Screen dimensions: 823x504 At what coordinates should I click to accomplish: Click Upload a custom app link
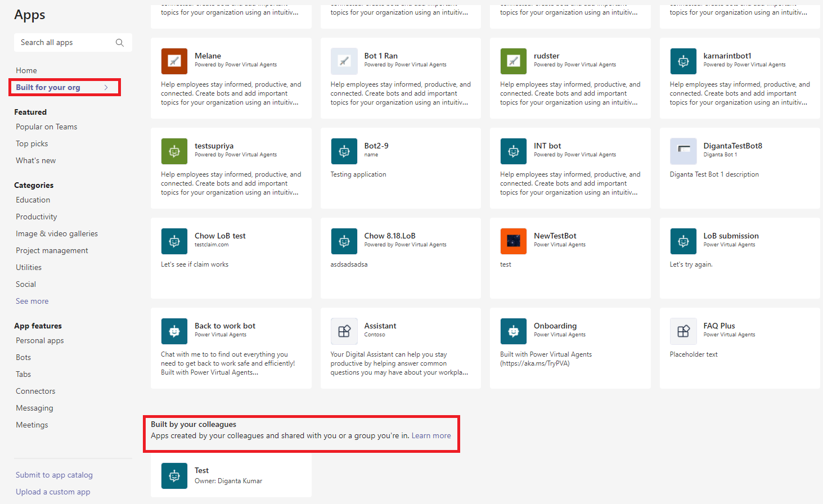coord(53,492)
